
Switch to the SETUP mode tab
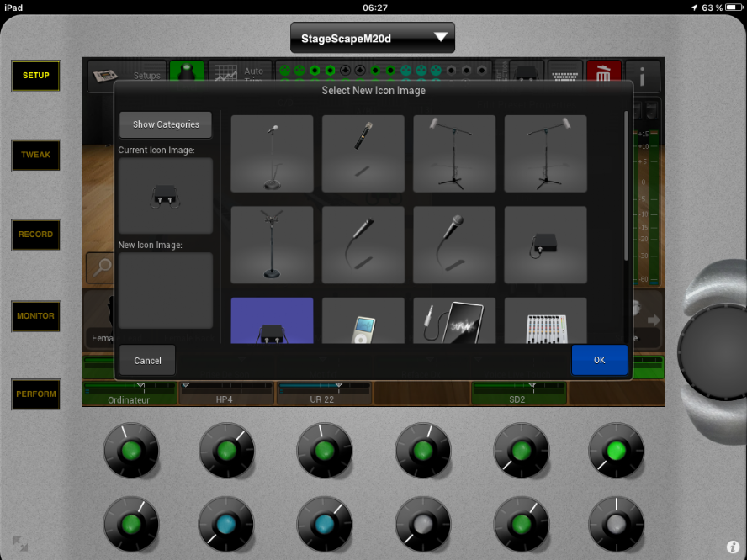(x=35, y=76)
